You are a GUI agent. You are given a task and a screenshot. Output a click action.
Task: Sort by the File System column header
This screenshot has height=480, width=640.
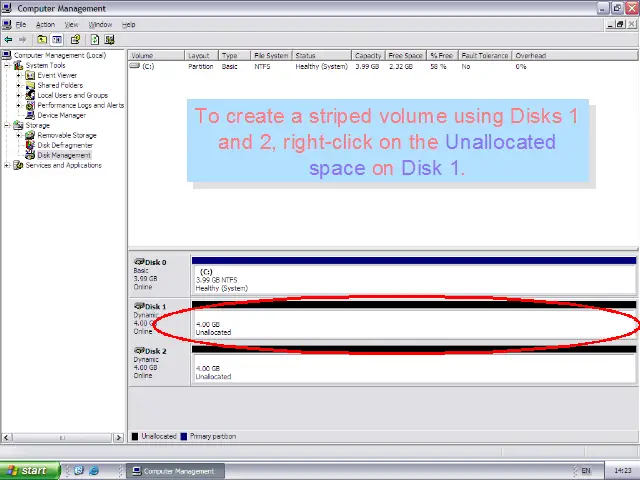[x=271, y=56]
